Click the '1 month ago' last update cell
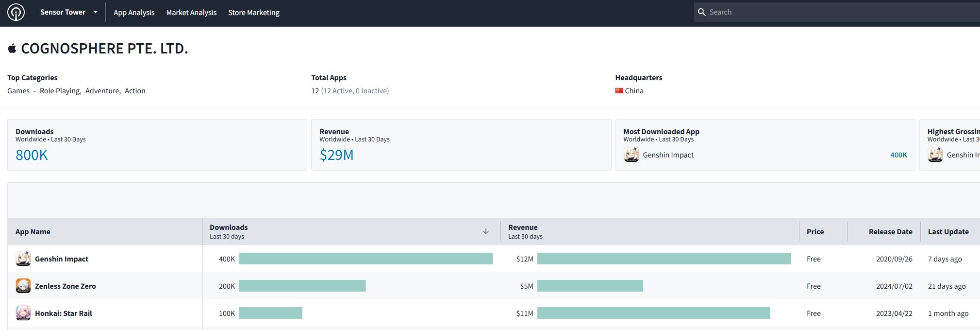 948,313
